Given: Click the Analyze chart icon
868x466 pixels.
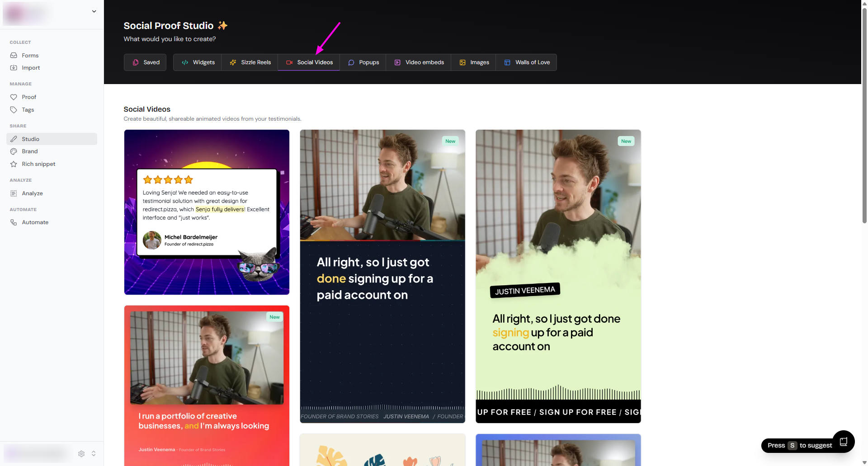Looking at the screenshot, I should (14, 193).
